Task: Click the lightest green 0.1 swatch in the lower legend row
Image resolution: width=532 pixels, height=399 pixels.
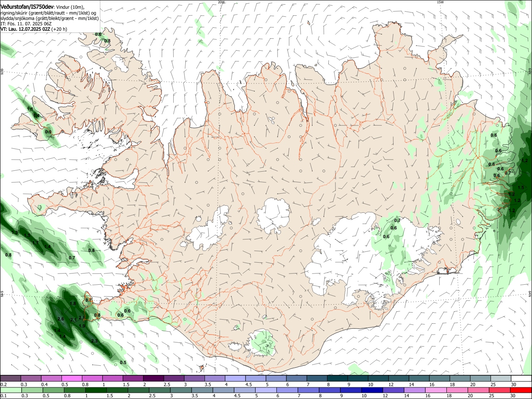Action: pyautogui.click(x=11, y=390)
